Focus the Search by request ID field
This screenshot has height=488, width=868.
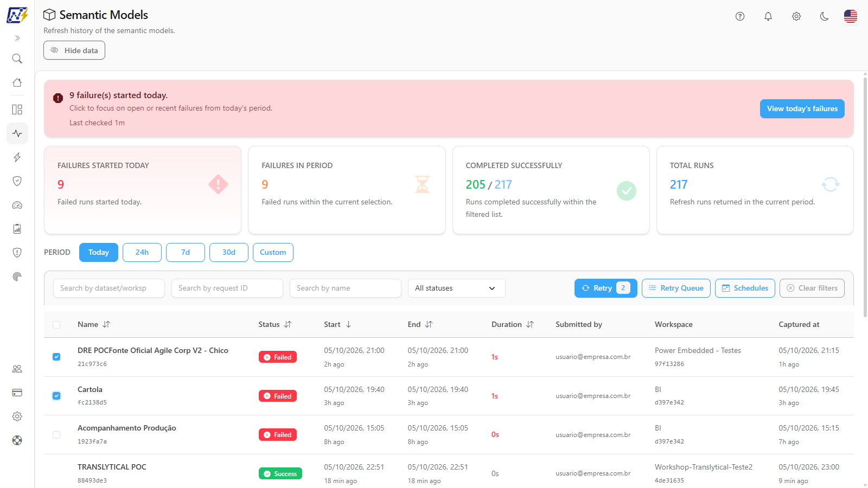pos(227,288)
